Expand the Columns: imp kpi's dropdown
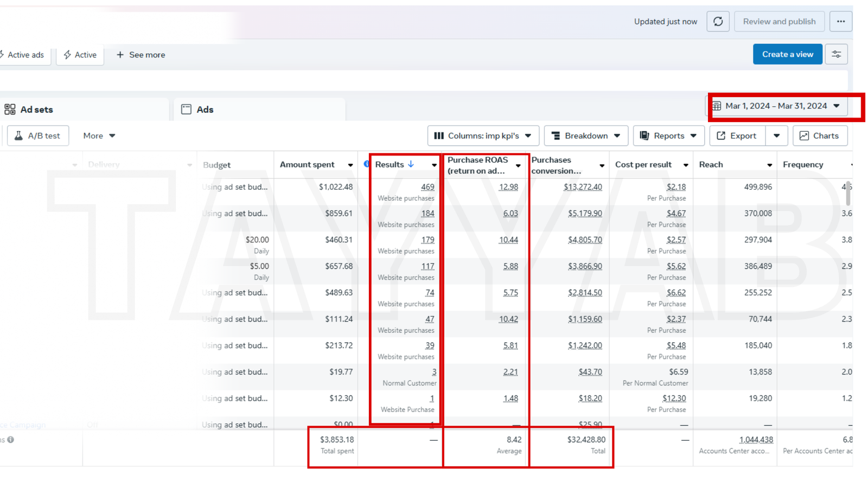Viewport: 868px width, 488px height. point(483,136)
